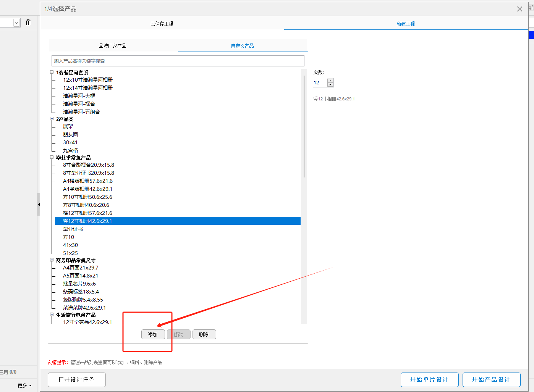Decrease page count with down arrow
Viewport: 534px width, 392px height.
tap(330, 84)
